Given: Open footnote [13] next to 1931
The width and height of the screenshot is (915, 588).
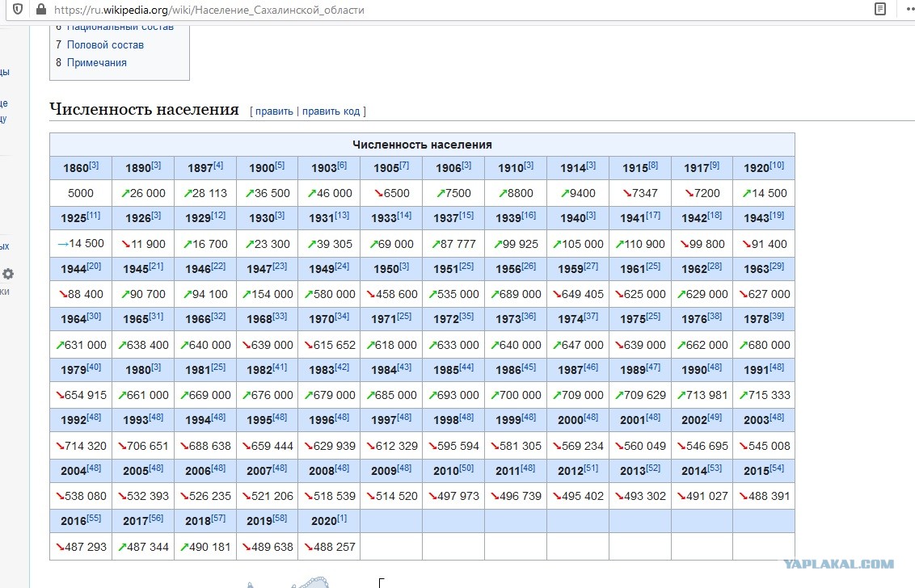Looking at the screenshot, I should click(x=342, y=215).
